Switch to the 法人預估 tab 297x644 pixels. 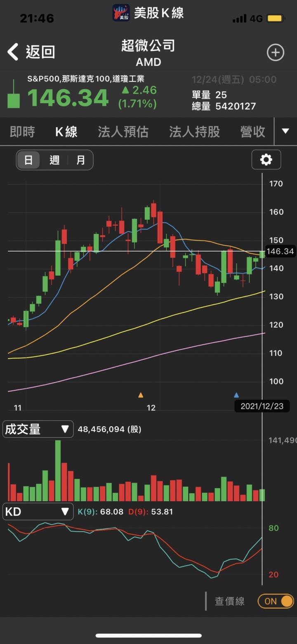click(x=123, y=132)
